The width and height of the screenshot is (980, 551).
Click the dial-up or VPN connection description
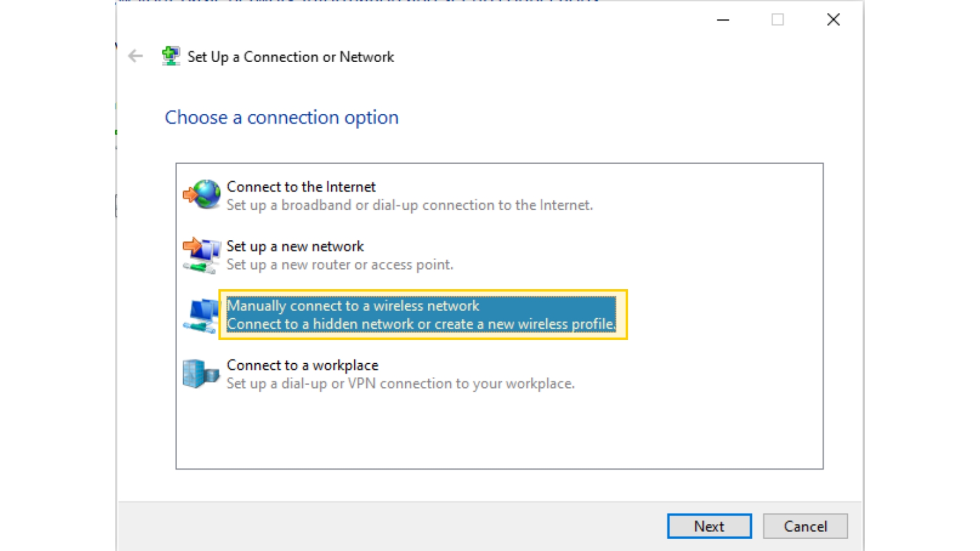[x=400, y=384]
